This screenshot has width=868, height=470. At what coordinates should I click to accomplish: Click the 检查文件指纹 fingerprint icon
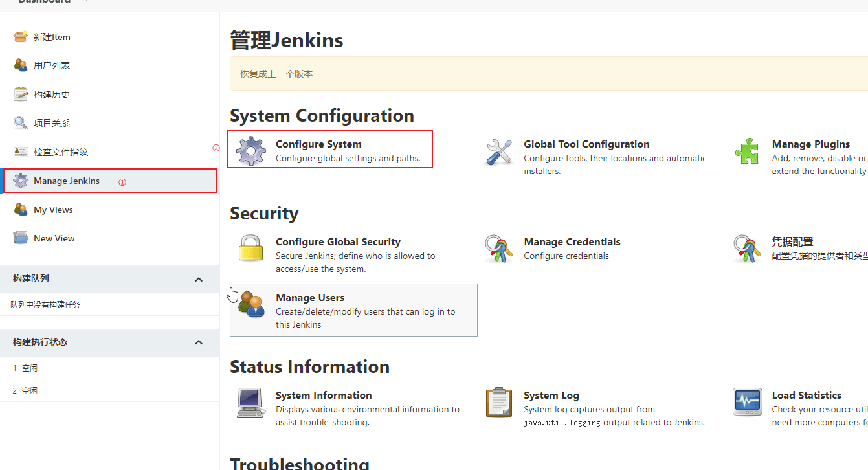21,152
